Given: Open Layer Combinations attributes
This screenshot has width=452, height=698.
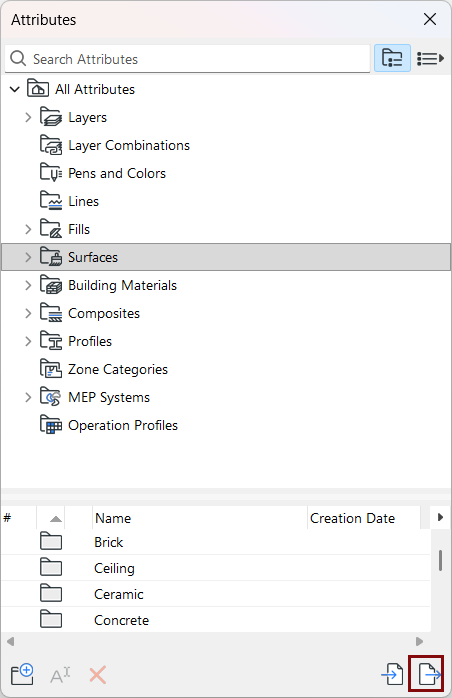Looking at the screenshot, I should coord(129,146).
